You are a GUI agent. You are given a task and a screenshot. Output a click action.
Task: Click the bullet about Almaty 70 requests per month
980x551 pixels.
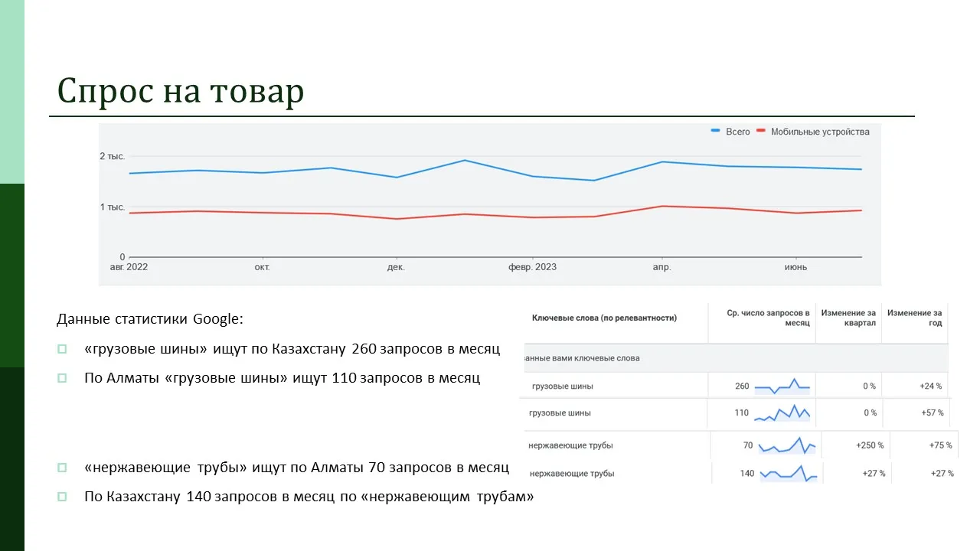tap(297, 467)
